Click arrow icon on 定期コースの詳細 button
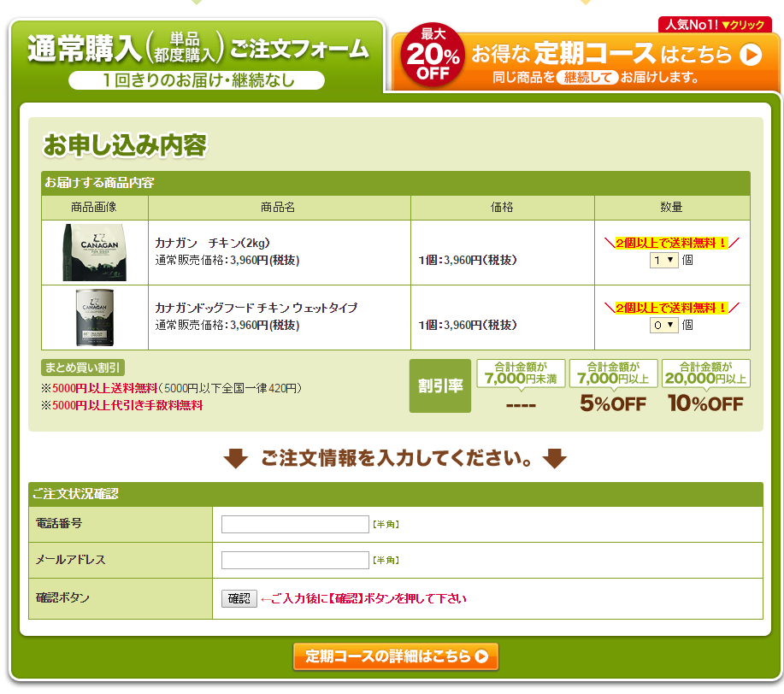Viewport: 784px width, 694px height. [481, 656]
